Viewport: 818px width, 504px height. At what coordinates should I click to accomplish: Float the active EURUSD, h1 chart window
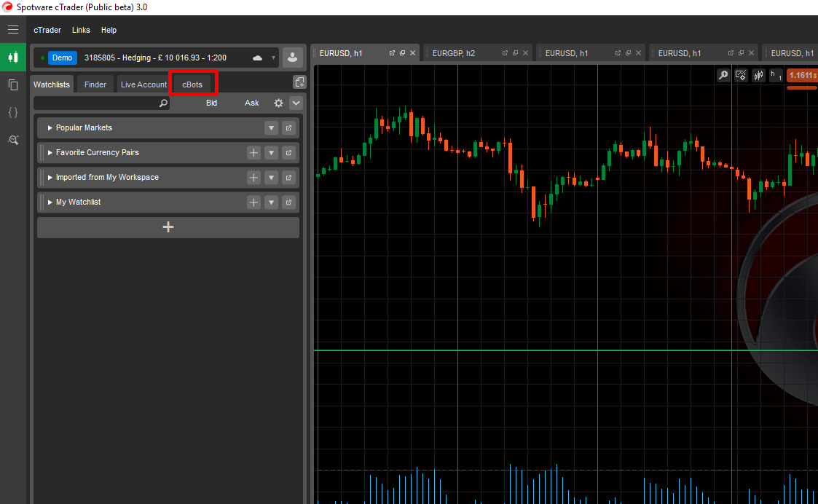(402, 53)
